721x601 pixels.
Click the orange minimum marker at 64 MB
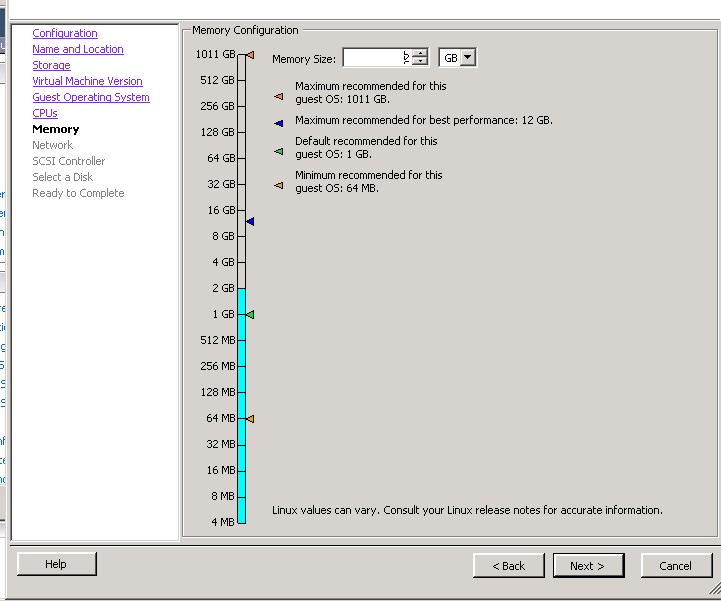(250, 419)
